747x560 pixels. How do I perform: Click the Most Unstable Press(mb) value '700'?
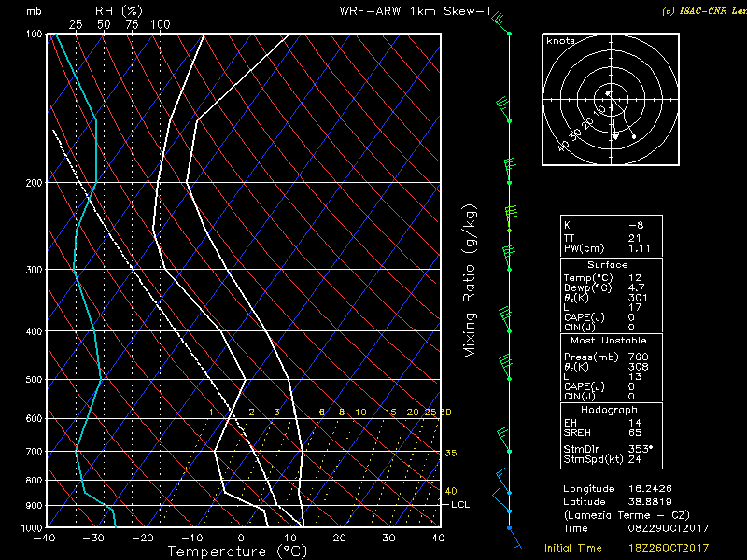click(638, 357)
